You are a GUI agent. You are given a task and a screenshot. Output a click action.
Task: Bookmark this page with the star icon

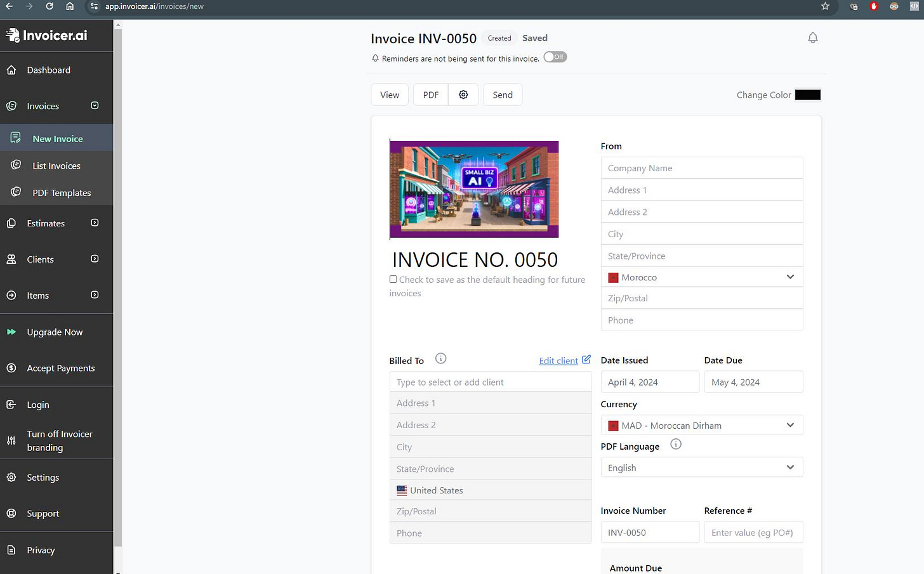(x=825, y=6)
